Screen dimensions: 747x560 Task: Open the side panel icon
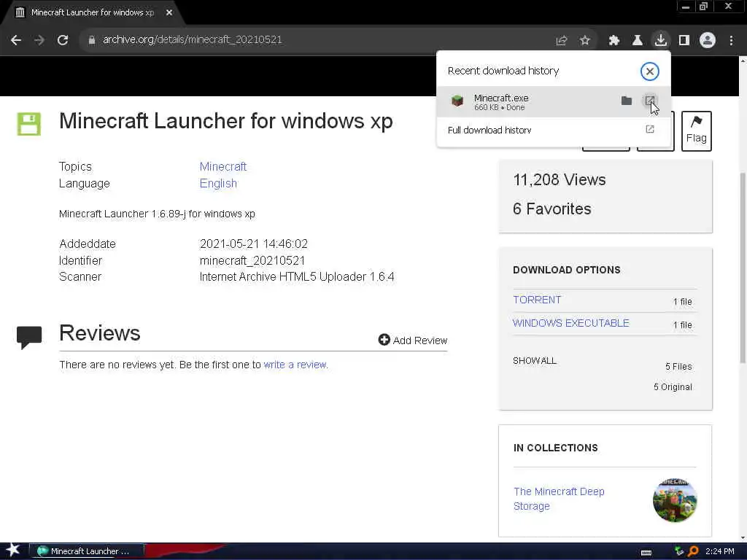[x=684, y=41]
